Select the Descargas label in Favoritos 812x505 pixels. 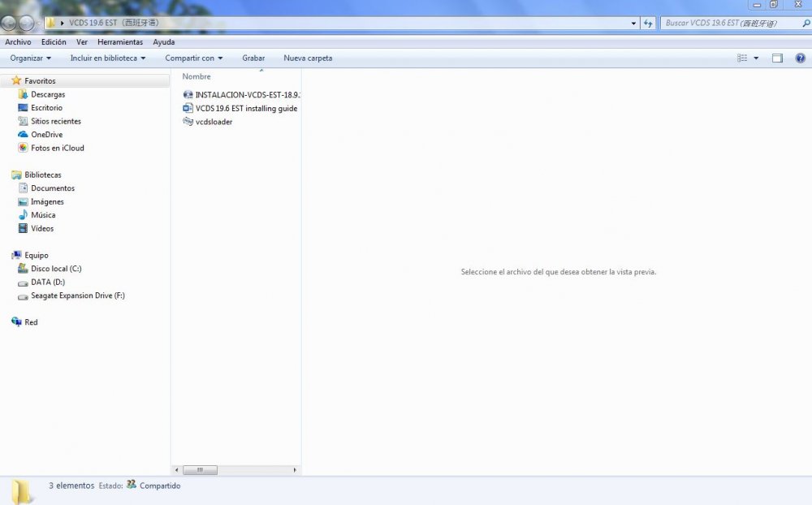(x=48, y=94)
